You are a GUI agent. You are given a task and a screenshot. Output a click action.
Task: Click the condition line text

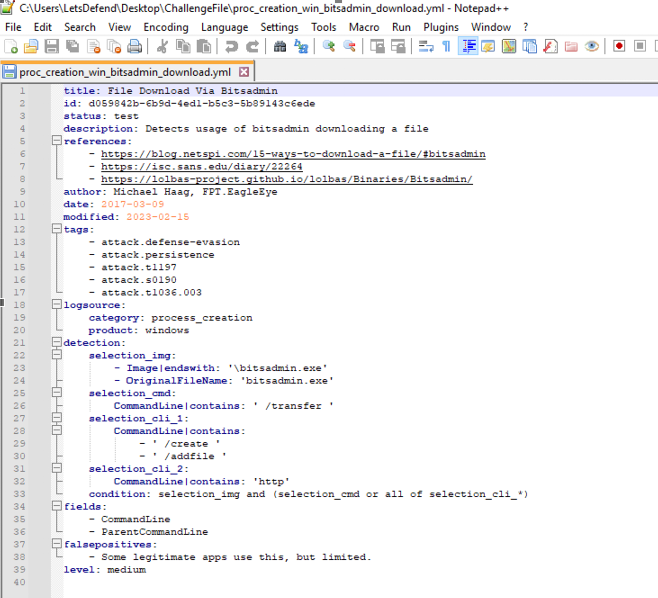[x=308, y=494]
